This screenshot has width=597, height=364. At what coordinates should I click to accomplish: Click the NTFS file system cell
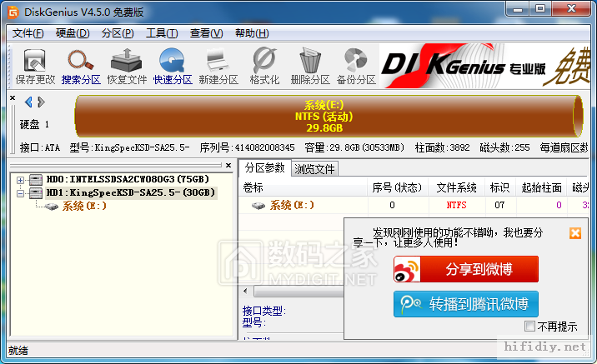pyautogui.click(x=456, y=206)
